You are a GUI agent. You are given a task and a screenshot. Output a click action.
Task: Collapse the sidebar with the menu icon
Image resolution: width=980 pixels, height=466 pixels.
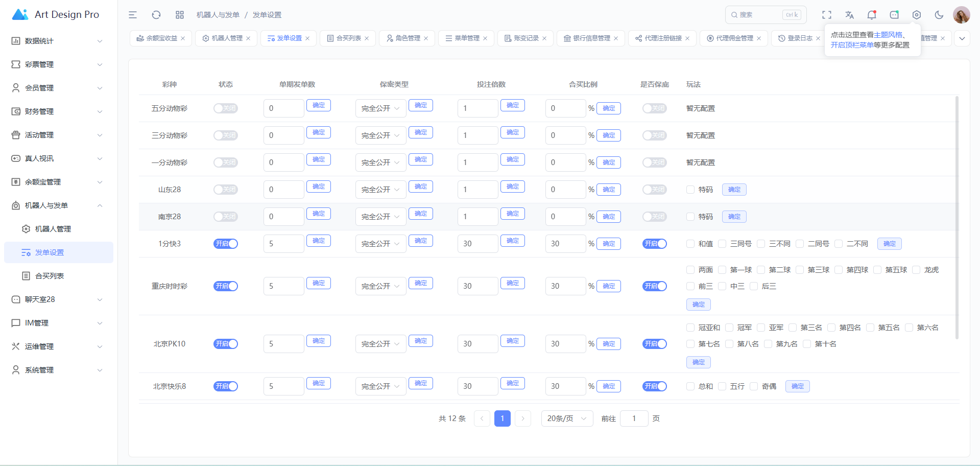(133, 15)
